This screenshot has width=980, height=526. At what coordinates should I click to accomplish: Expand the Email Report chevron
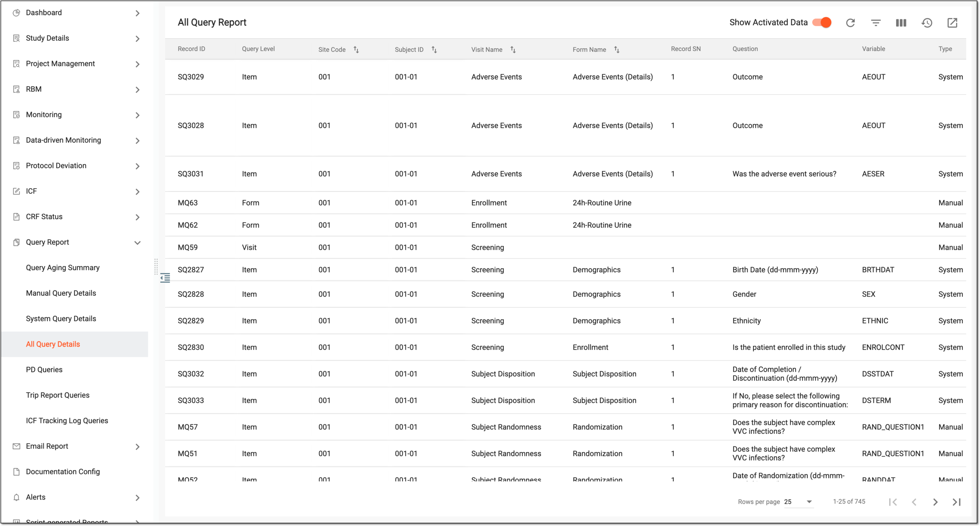tap(137, 446)
